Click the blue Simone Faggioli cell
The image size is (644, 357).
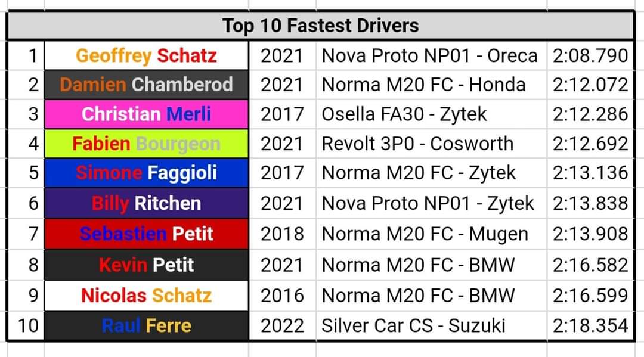tap(146, 173)
